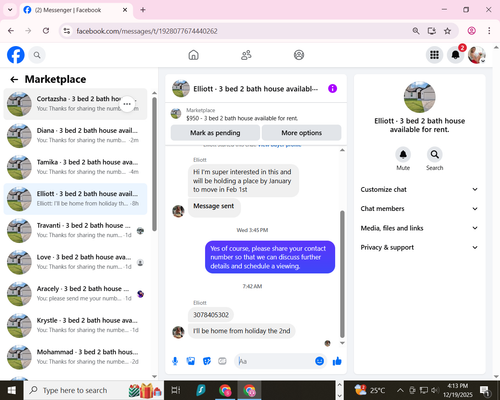Screen dimensions: 500x400
Task: Click the Elliott conversation header title
Action: click(256, 89)
